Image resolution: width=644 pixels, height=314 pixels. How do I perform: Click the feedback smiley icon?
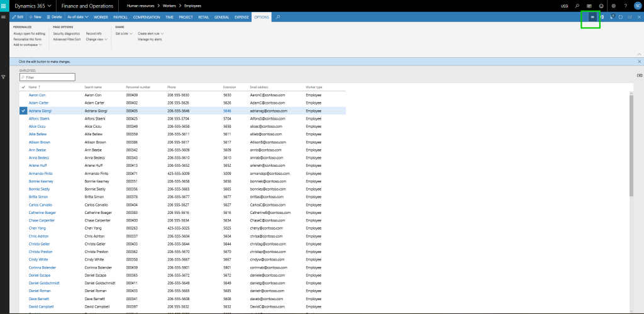[x=601, y=6]
